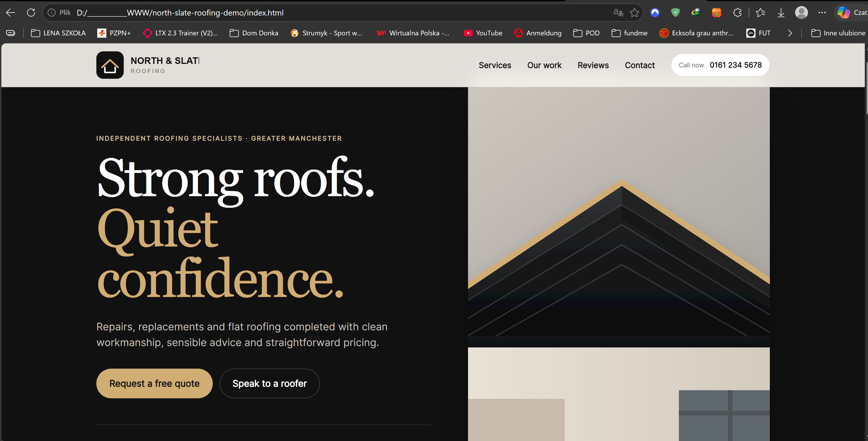Reload the page with the Refresh icon
This screenshot has height=441, width=868.
(x=31, y=13)
